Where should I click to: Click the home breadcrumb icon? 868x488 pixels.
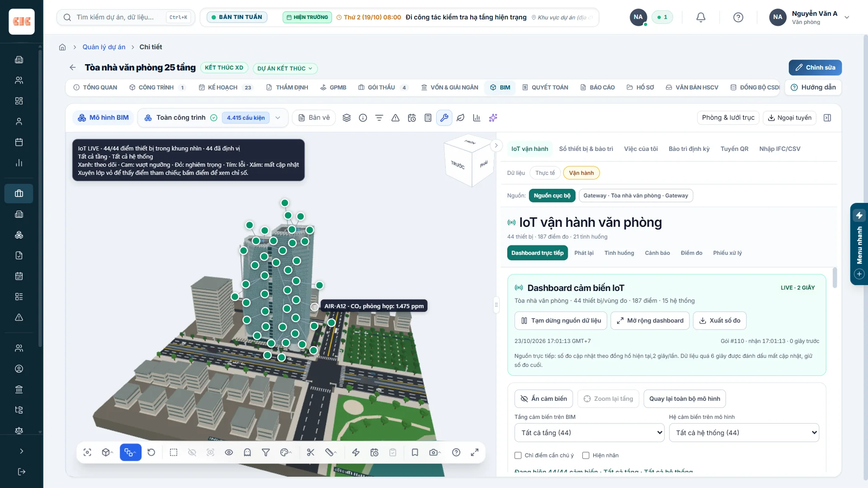point(62,47)
